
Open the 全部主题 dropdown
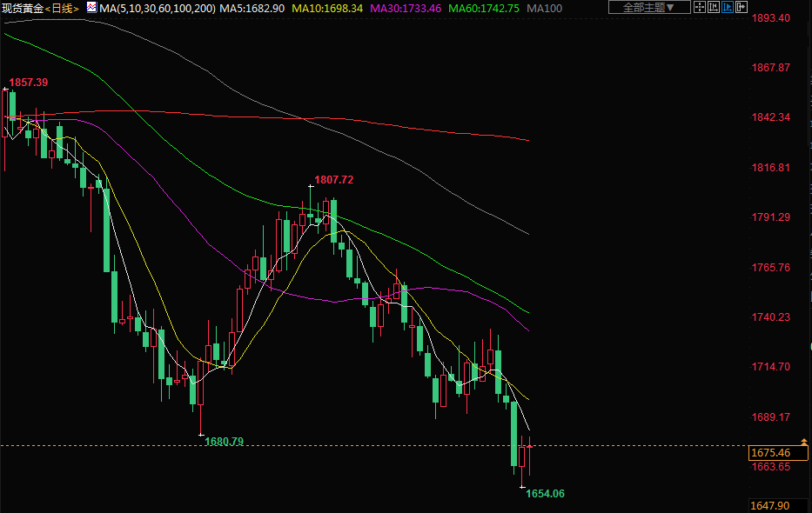(x=648, y=7)
